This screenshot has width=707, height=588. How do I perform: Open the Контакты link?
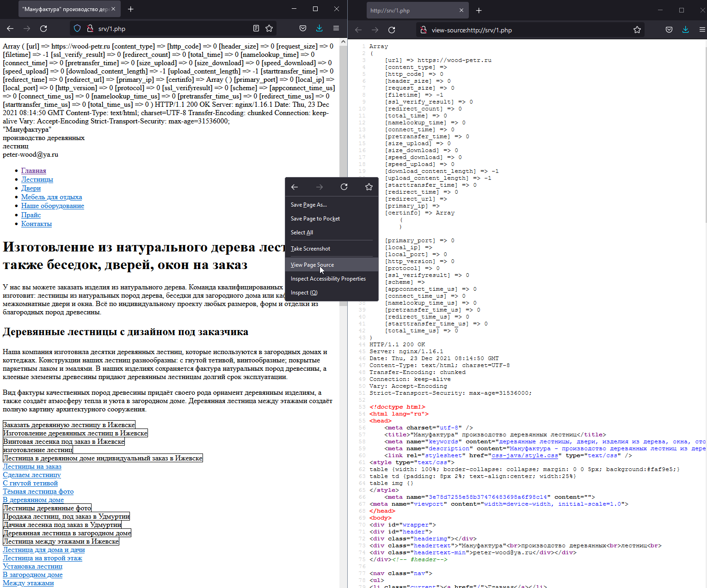37,224
